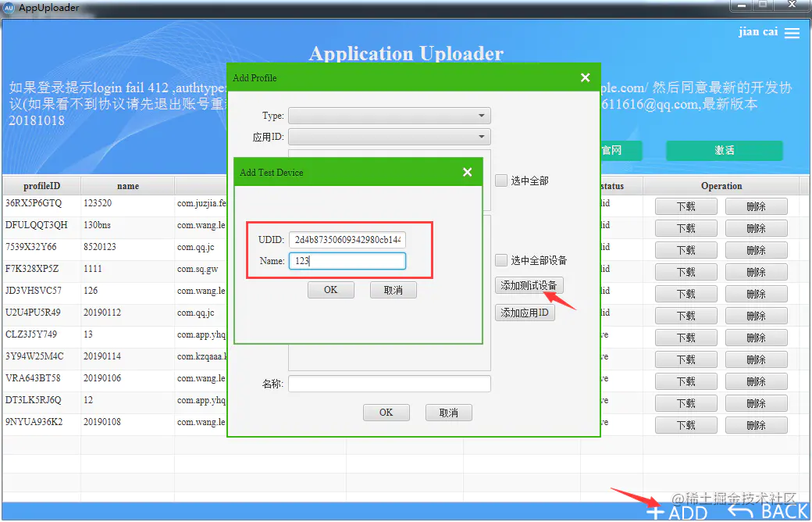Close the Add Test Device dialog
Screen dimensions: 812x522
467,172
